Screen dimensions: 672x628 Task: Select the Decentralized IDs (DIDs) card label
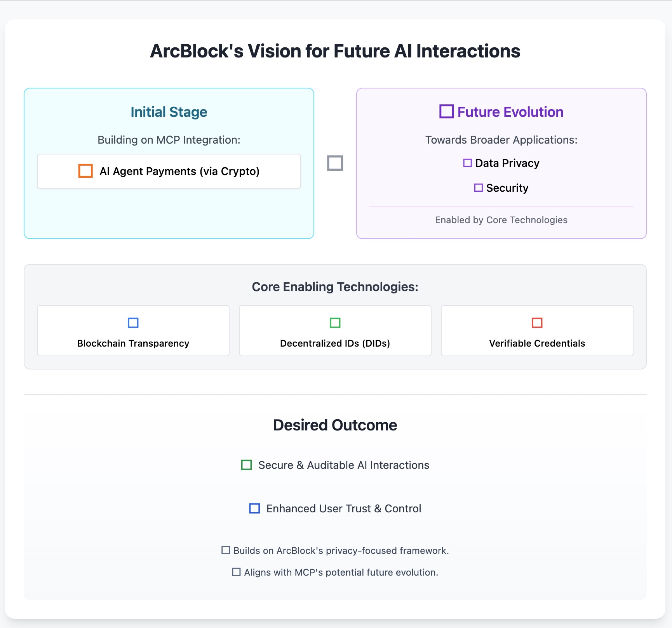[x=335, y=343]
